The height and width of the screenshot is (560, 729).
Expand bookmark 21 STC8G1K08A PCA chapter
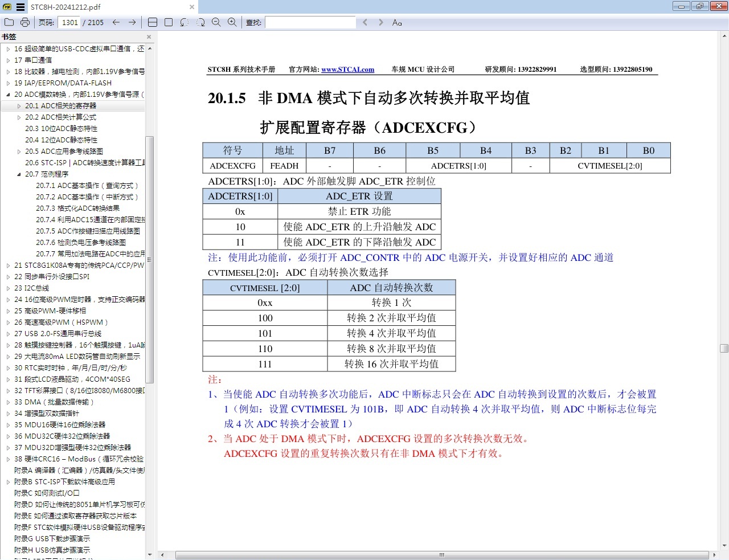tap(8, 265)
